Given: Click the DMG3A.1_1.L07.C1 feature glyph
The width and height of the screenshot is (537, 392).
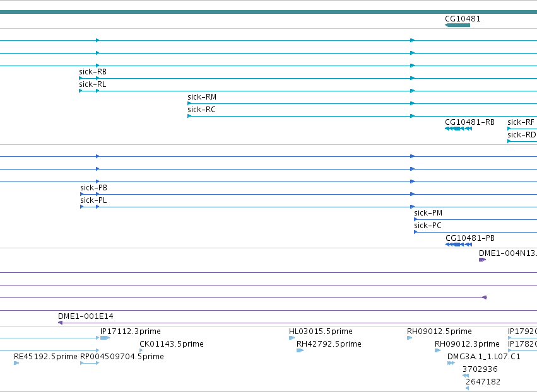Looking at the screenshot, I should 451,363.
